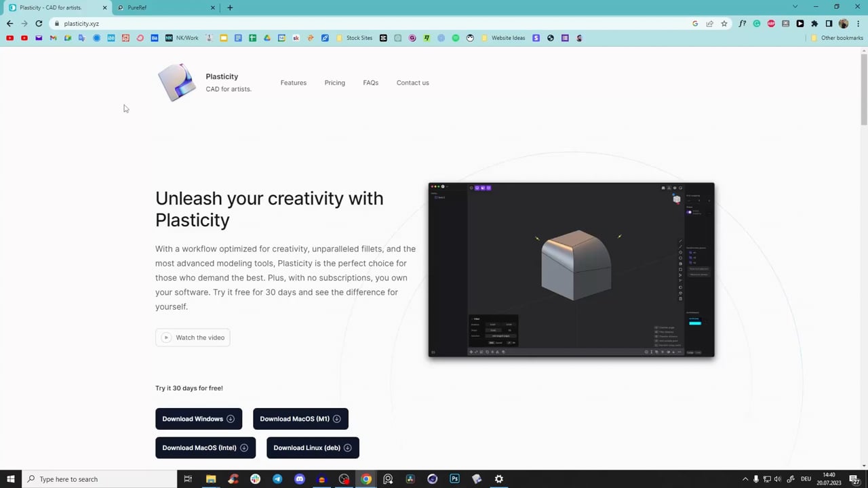868x488 pixels.
Task: Bookmark the current page with the star icon
Action: [x=724, y=23]
